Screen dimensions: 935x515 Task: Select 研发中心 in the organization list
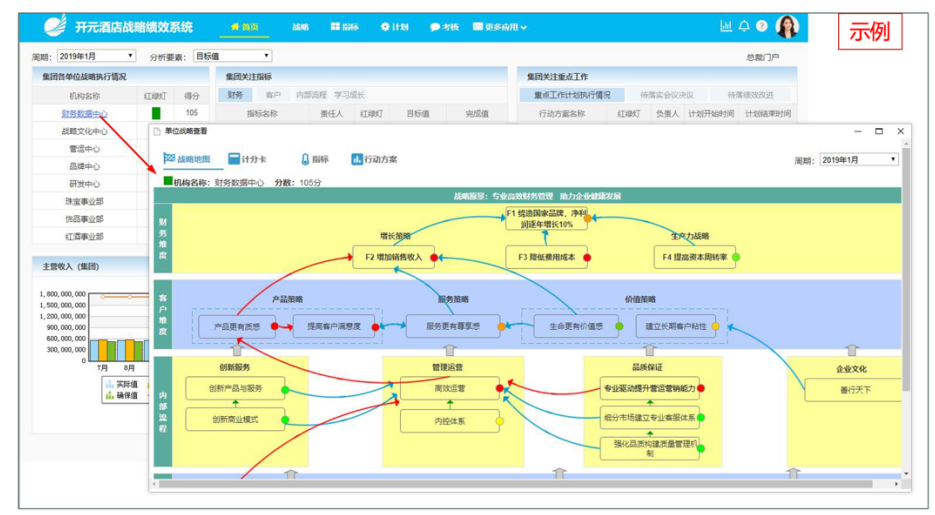point(85,184)
